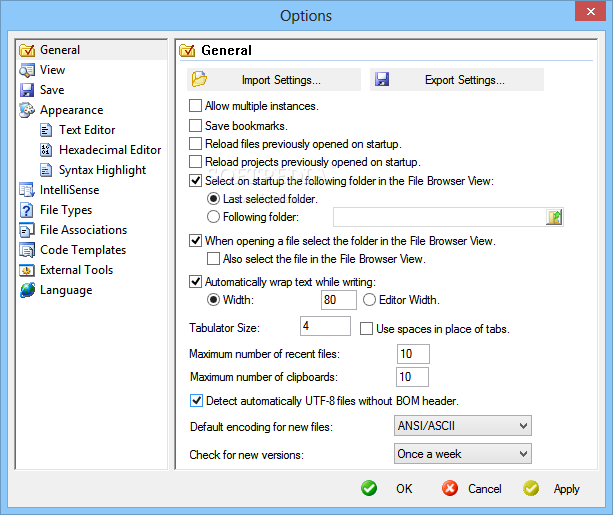Click the Code Templates icon
The width and height of the screenshot is (613, 515).
point(27,250)
